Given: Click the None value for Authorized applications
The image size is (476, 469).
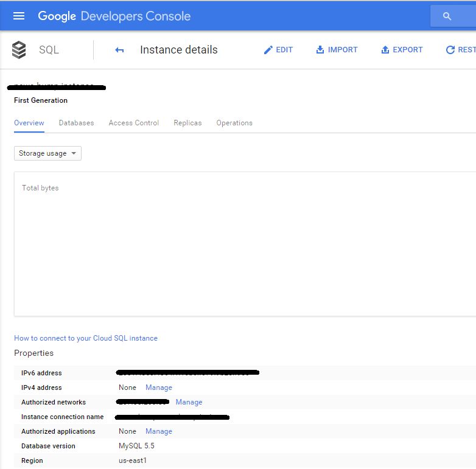Looking at the screenshot, I should [x=127, y=431].
